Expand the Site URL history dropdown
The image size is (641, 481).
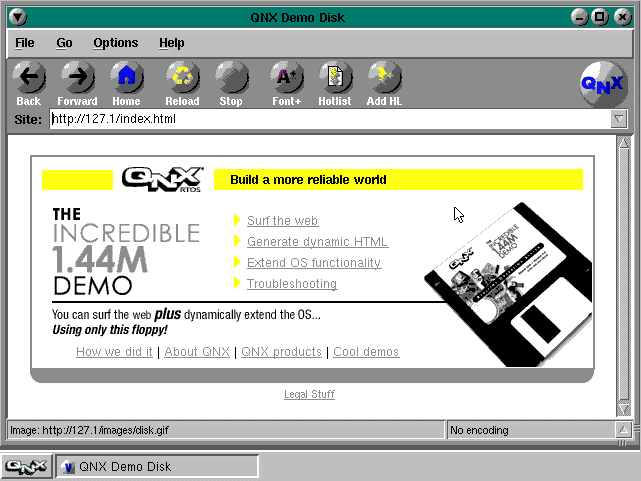[619, 119]
